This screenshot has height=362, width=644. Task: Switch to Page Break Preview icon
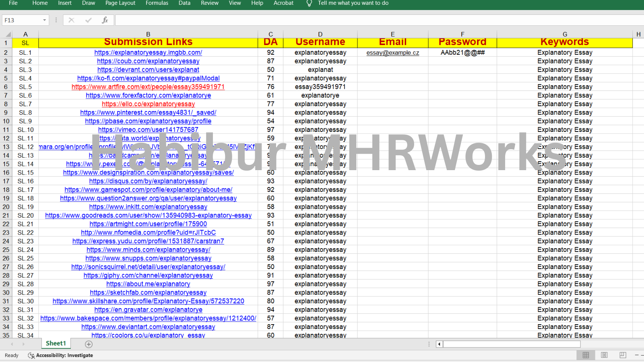coord(623,355)
